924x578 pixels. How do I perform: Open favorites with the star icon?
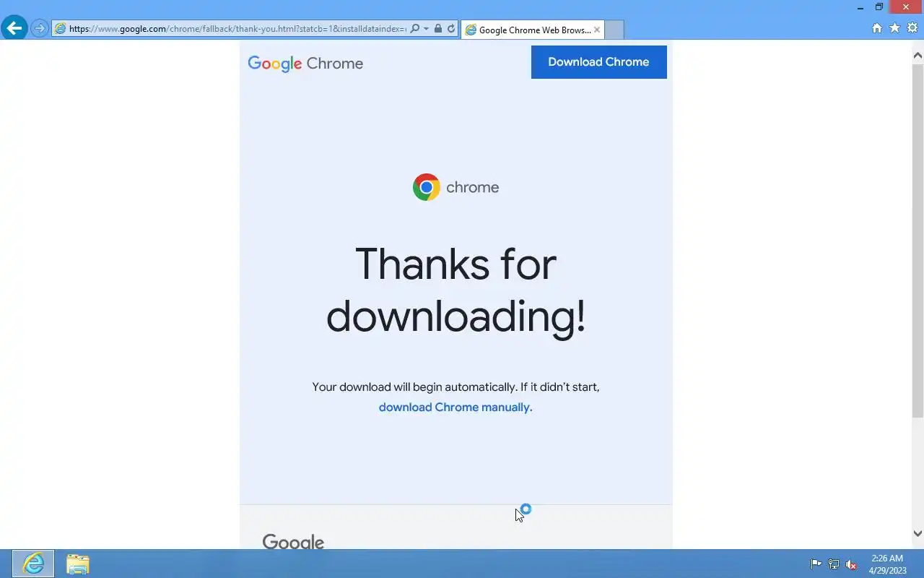pyautogui.click(x=894, y=28)
